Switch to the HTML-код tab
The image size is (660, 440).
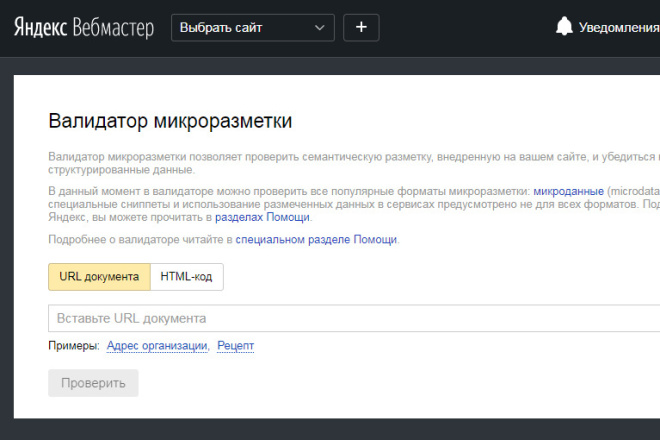187,277
